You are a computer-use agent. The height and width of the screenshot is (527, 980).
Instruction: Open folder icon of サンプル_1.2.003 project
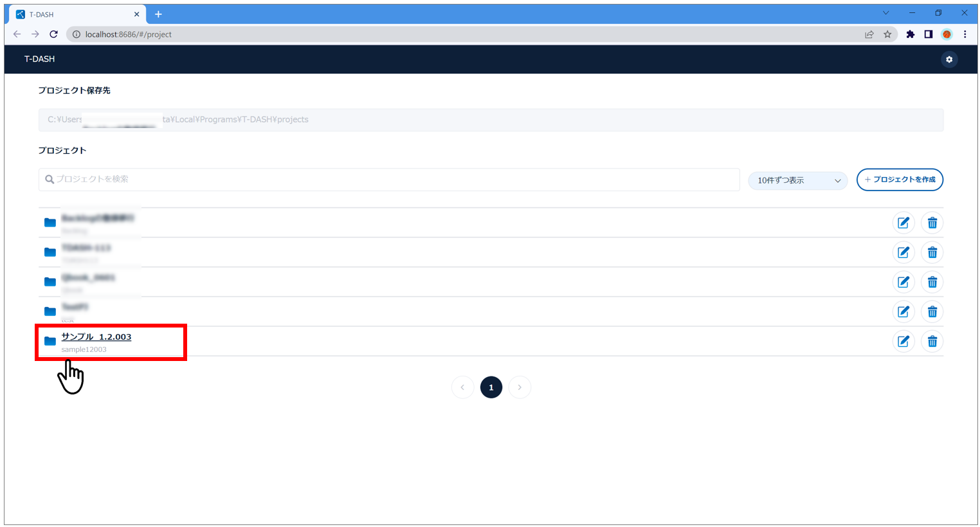pyautogui.click(x=50, y=341)
